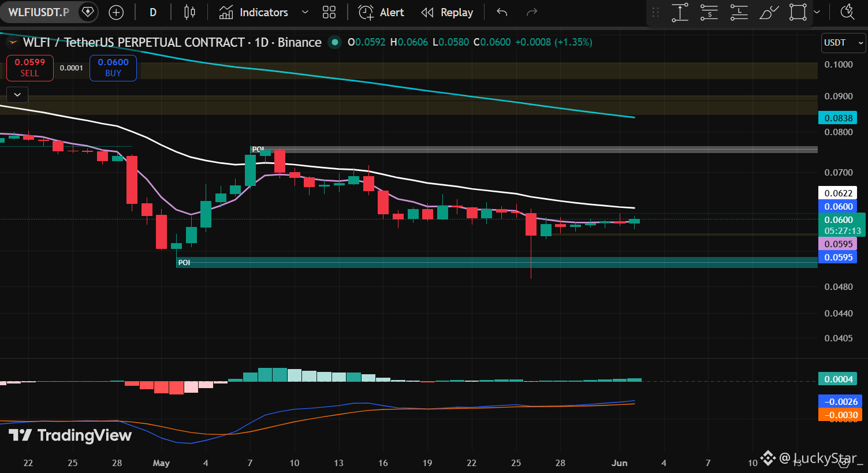Select the lower POI label on teal zone
868x473 pixels.
coord(184,263)
